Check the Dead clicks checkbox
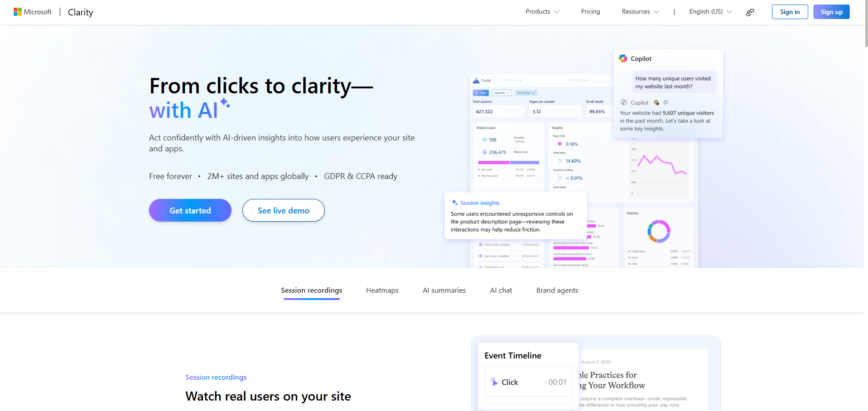Screen dimensions: 868x411 click(x=560, y=161)
